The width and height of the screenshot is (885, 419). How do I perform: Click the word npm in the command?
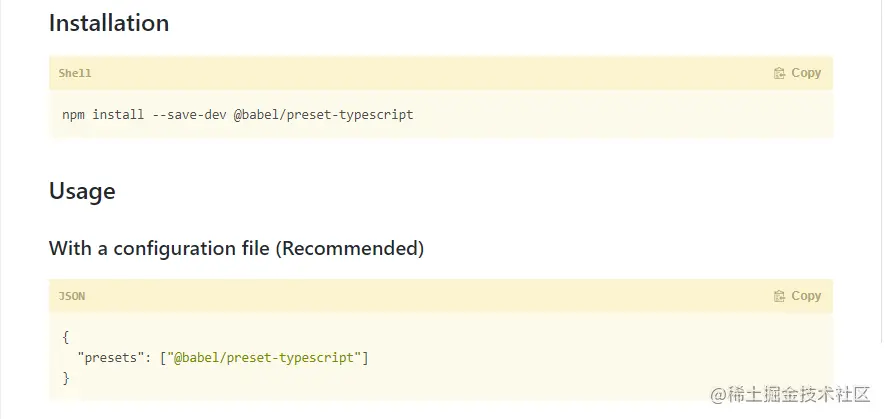click(73, 114)
